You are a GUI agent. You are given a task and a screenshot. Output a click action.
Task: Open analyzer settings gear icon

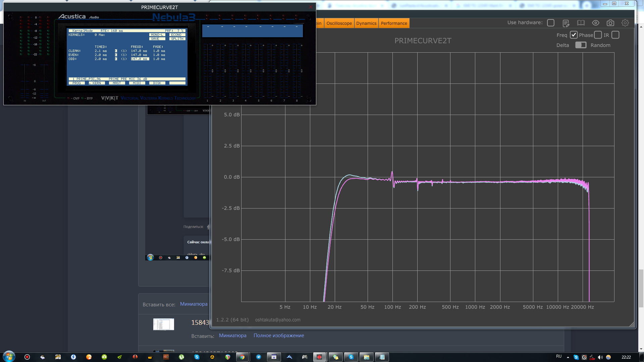pyautogui.click(x=625, y=23)
